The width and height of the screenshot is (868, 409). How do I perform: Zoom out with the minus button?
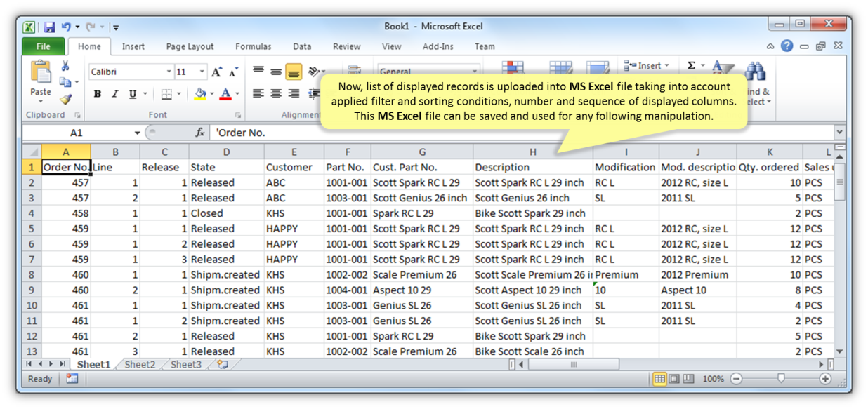tap(736, 379)
